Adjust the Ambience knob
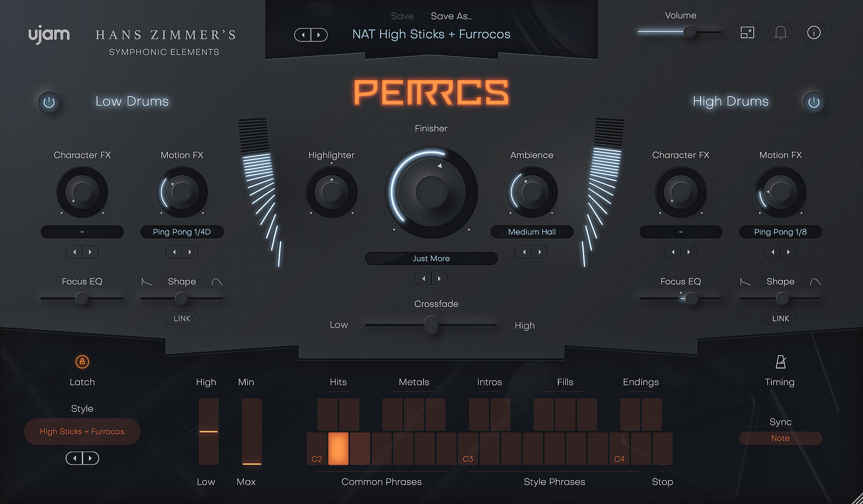 click(x=531, y=191)
